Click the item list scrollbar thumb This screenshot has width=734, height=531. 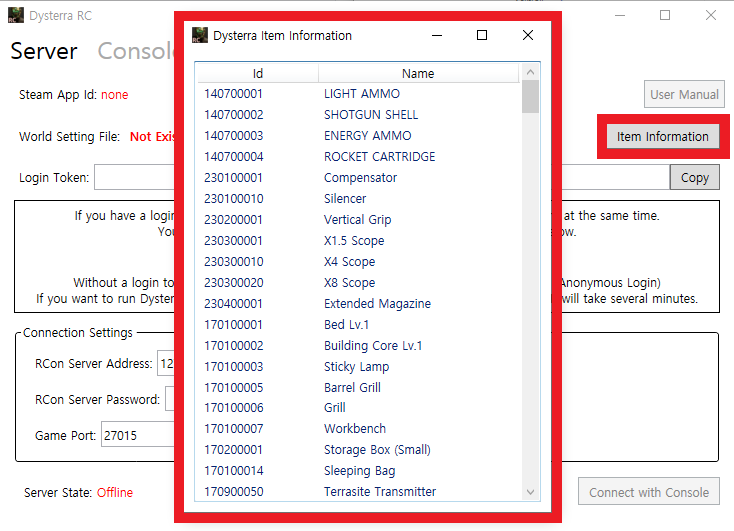click(530, 97)
